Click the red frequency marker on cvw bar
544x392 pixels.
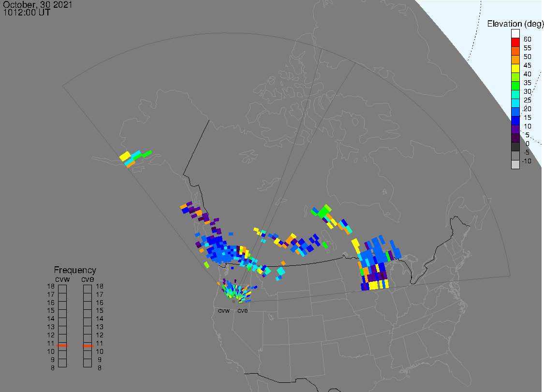click(62, 346)
